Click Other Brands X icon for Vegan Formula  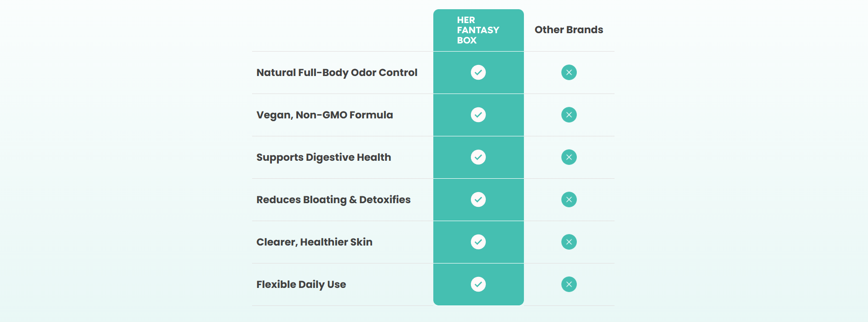(x=569, y=115)
